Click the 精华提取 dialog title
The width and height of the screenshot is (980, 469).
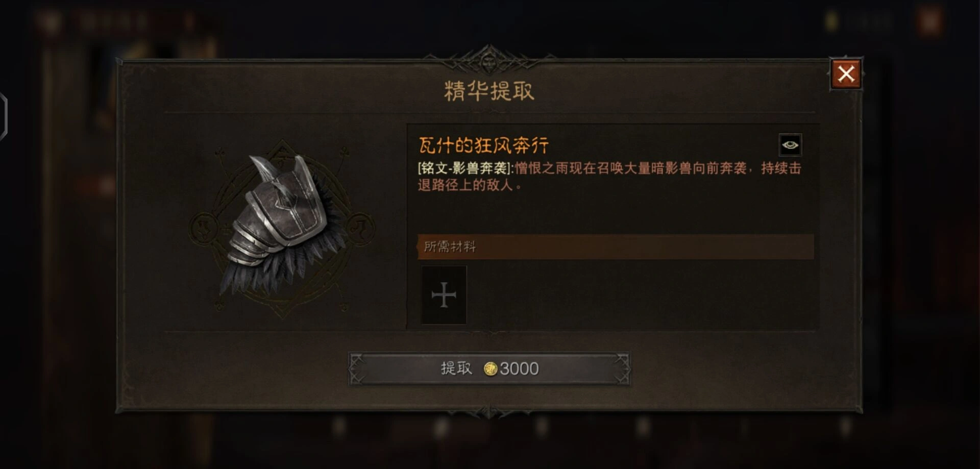tap(489, 91)
